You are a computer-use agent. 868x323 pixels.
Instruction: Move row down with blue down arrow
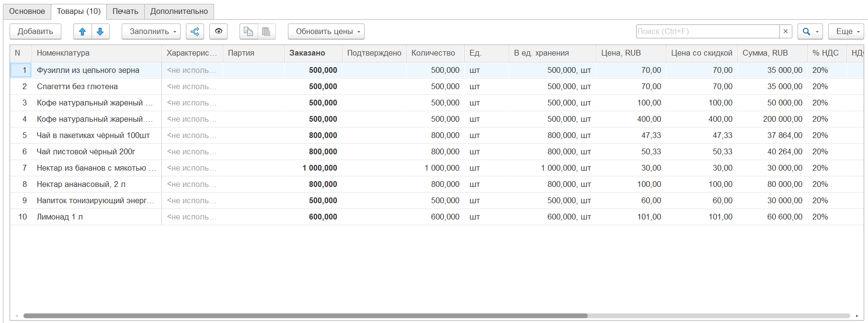100,32
